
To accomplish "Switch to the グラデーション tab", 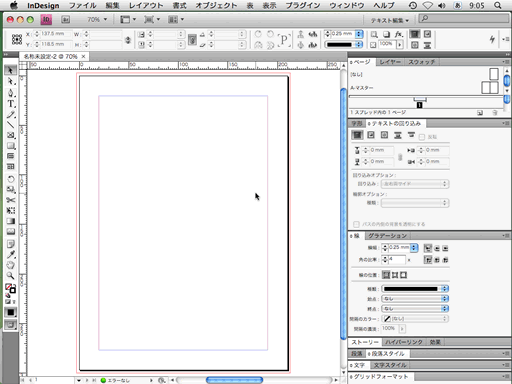I will (x=388, y=236).
